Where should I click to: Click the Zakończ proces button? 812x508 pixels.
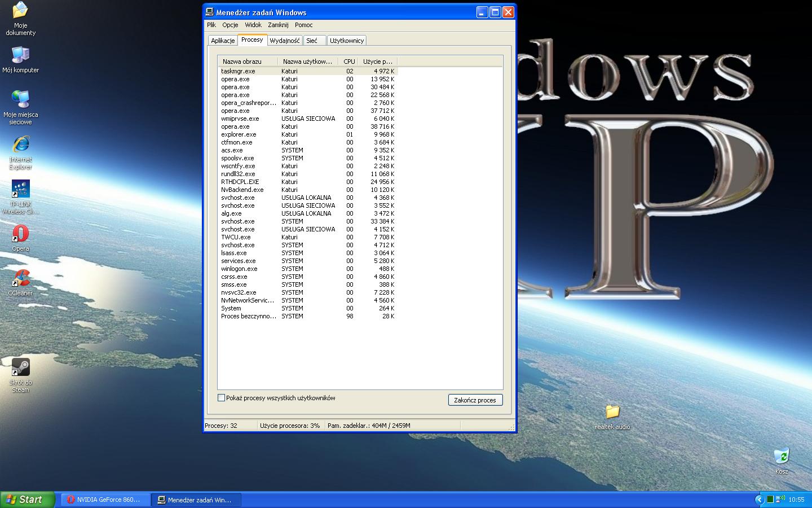475,400
